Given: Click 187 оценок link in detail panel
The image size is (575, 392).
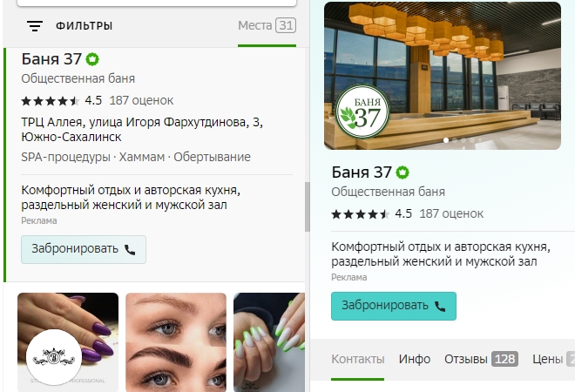Looking at the screenshot, I should point(451,213).
